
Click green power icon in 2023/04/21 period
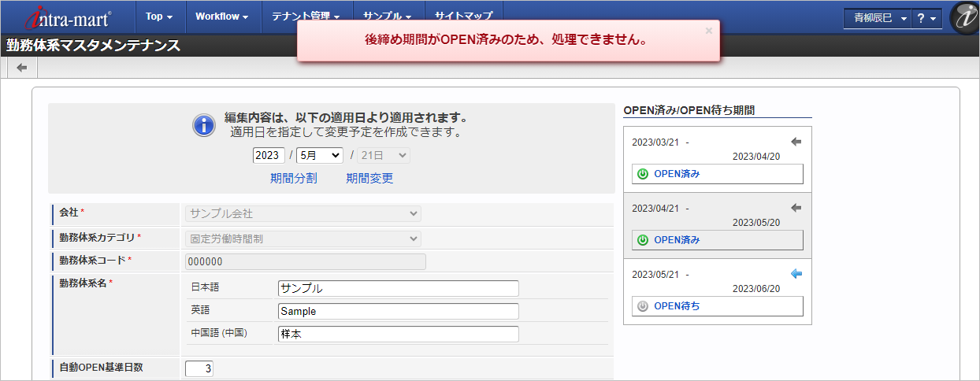[643, 240]
